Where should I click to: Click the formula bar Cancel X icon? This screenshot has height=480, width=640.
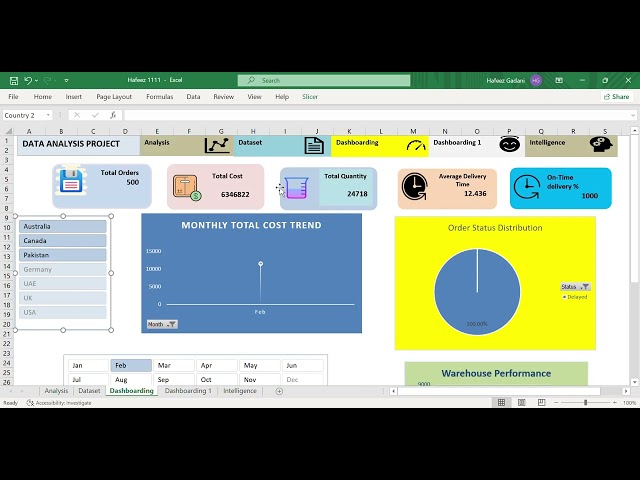tap(77, 116)
